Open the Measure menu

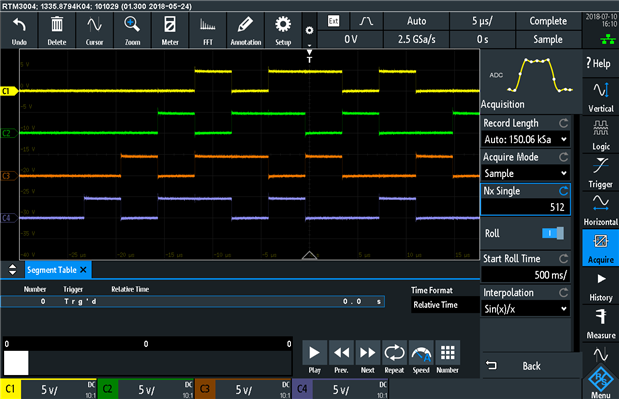point(600,324)
